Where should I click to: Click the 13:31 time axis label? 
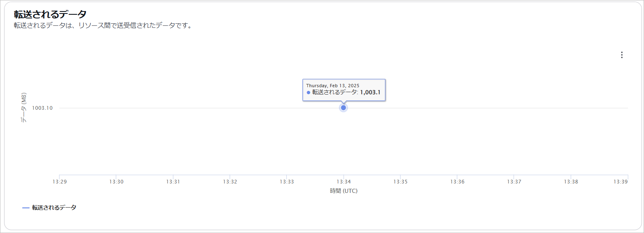173,182
